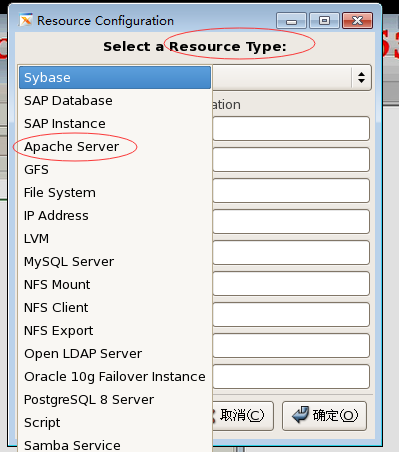399x452 pixels.
Task: Select Apache Server from the list
Action: click(x=115, y=147)
